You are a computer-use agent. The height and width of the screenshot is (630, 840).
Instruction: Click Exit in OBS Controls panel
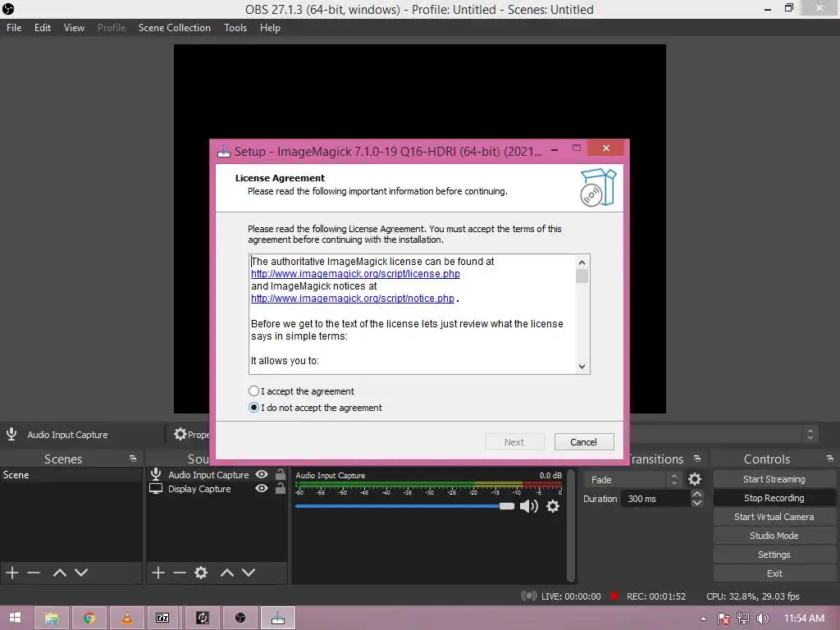click(774, 573)
